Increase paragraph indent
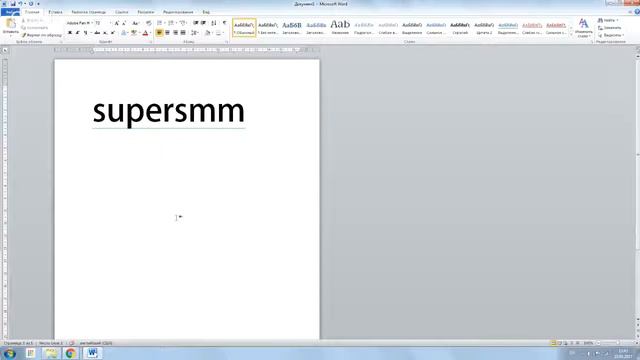The width and height of the screenshot is (640, 360). pyautogui.click(x=203, y=23)
